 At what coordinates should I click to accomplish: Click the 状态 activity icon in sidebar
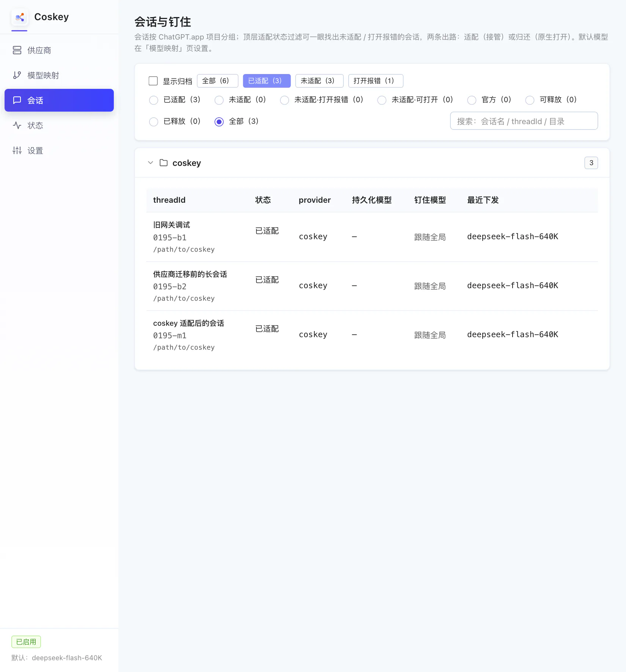[17, 125]
